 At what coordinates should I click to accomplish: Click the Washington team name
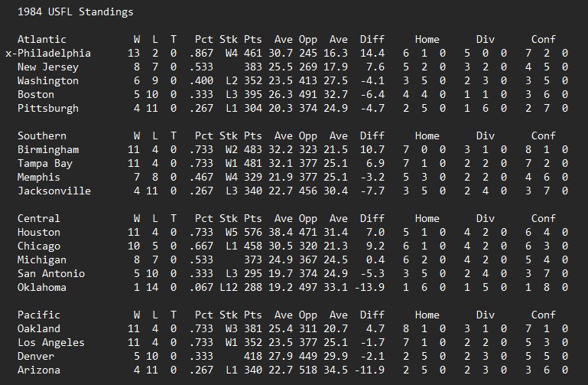pyautogui.click(x=47, y=80)
